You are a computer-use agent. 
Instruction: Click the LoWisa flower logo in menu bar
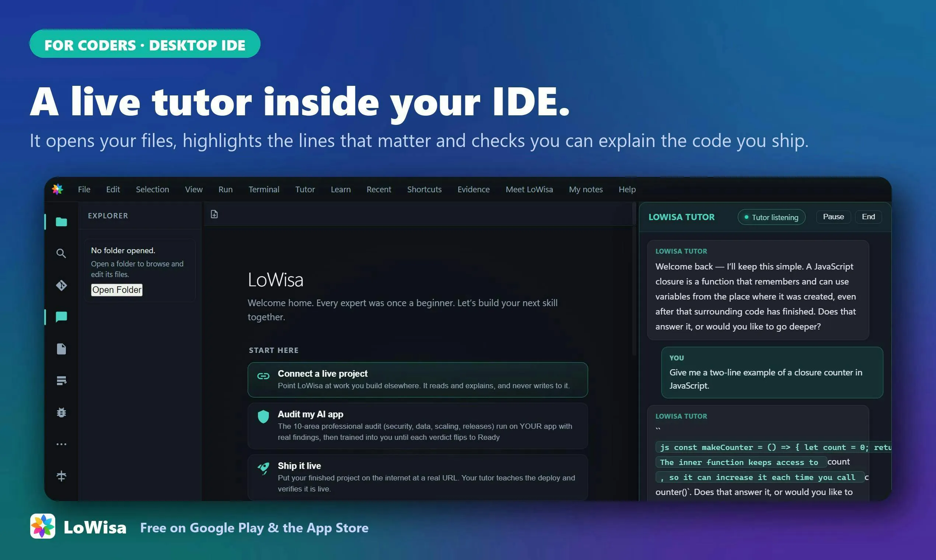pos(57,189)
